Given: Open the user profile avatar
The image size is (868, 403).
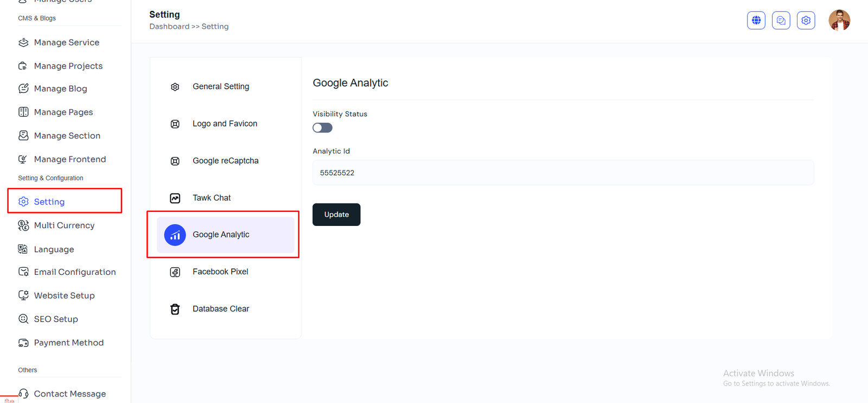Looking at the screenshot, I should 839,21.
